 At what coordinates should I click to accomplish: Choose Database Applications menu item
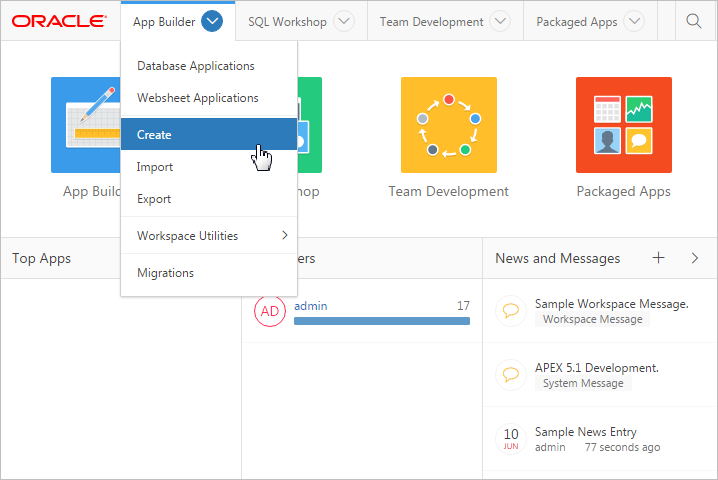[196, 66]
